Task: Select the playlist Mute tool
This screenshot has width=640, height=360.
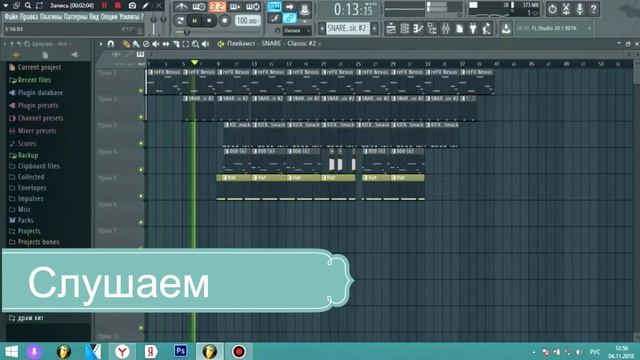Action: (156, 44)
